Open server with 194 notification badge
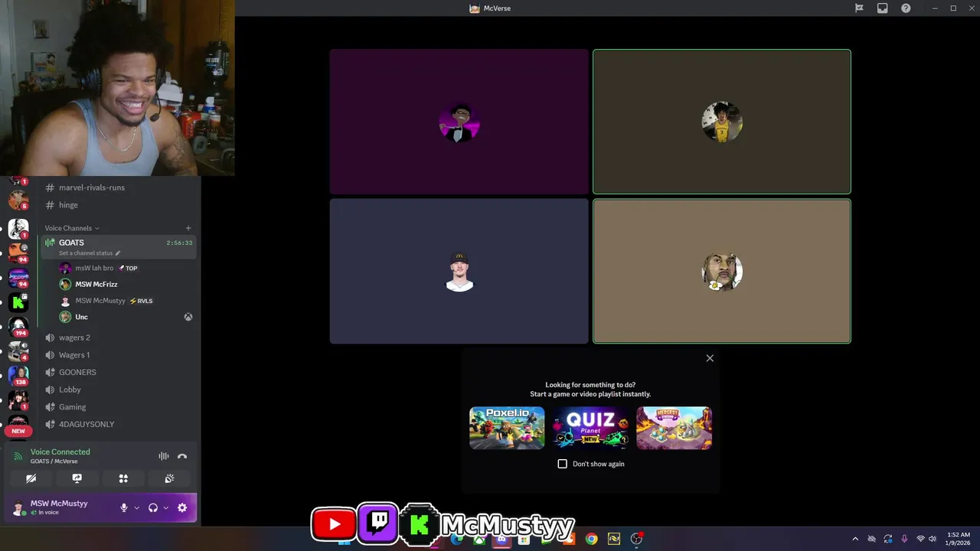 pyautogui.click(x=18, y=327)
